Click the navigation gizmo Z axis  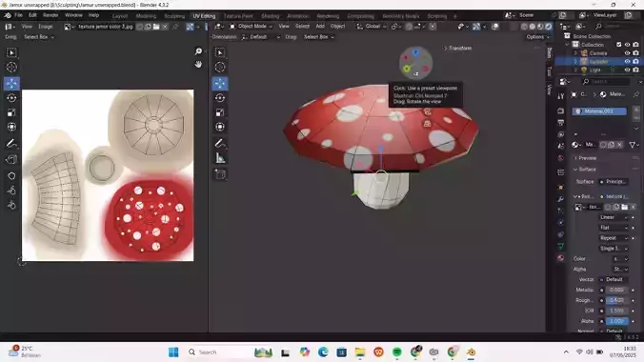[x=415, y=52]
